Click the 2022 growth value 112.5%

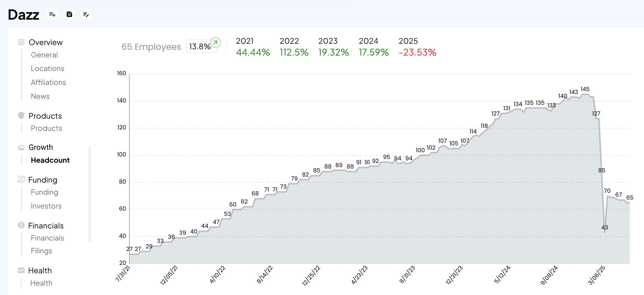click(294, 52)
